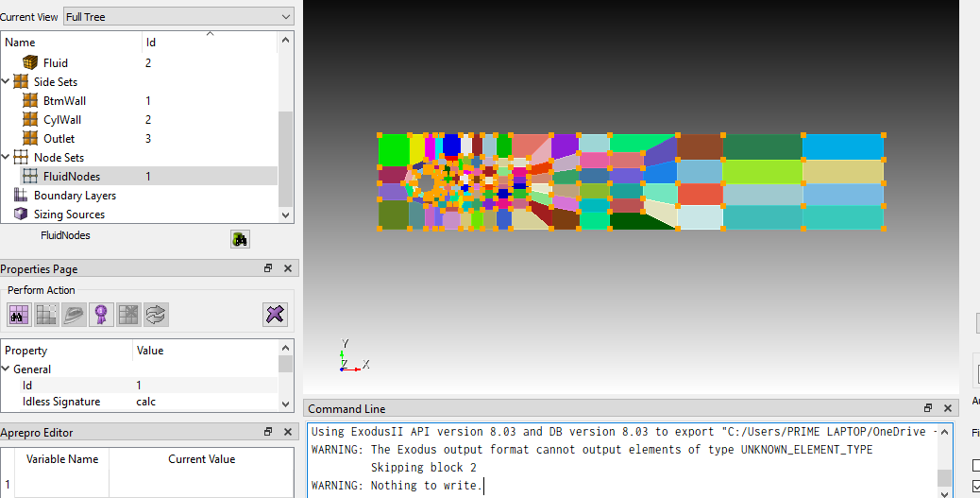
Task: Click the FluidNodes node set icon
Action: tap(30, 177)
